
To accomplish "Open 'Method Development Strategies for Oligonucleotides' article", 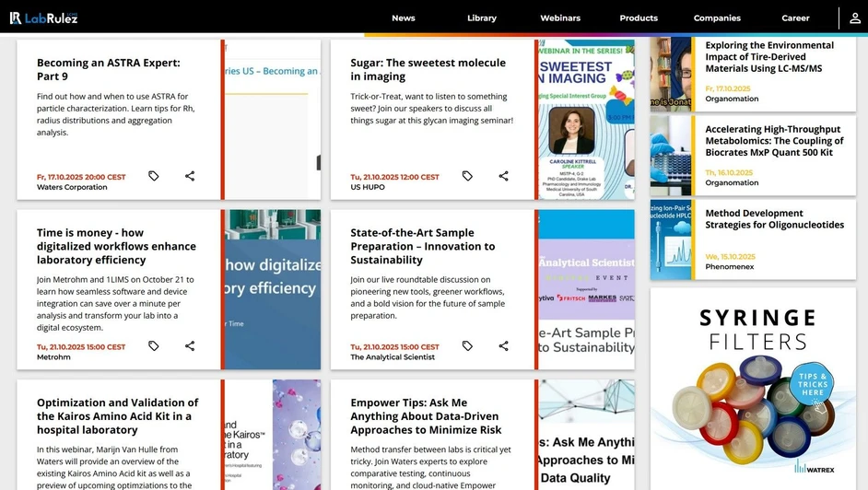I will [774, 219].
